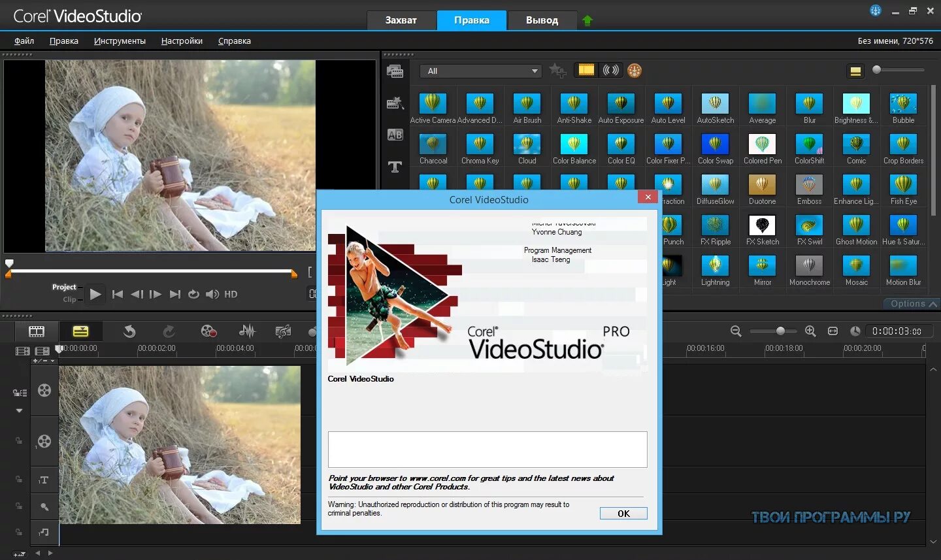Open the preview volume control

click(x=212, y=294)
